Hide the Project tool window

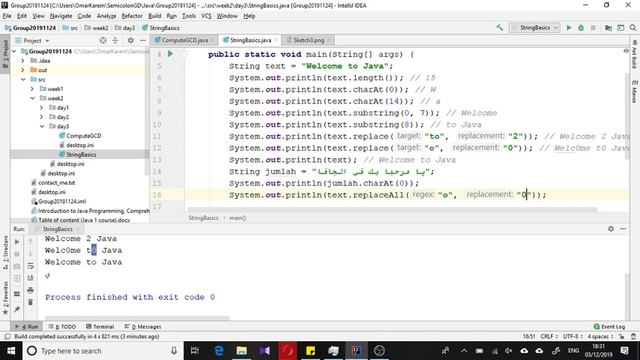tap(142, 40)
